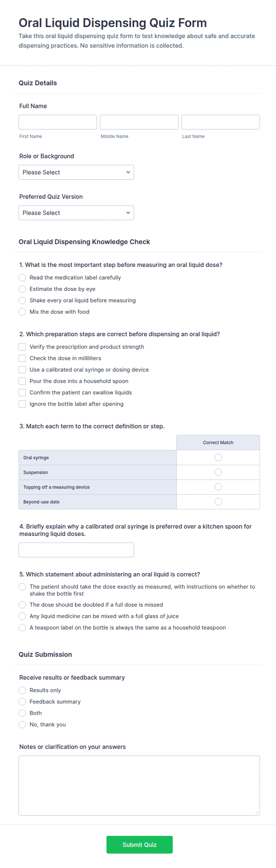Click the Notes or clarification text area

pos(139,785)
